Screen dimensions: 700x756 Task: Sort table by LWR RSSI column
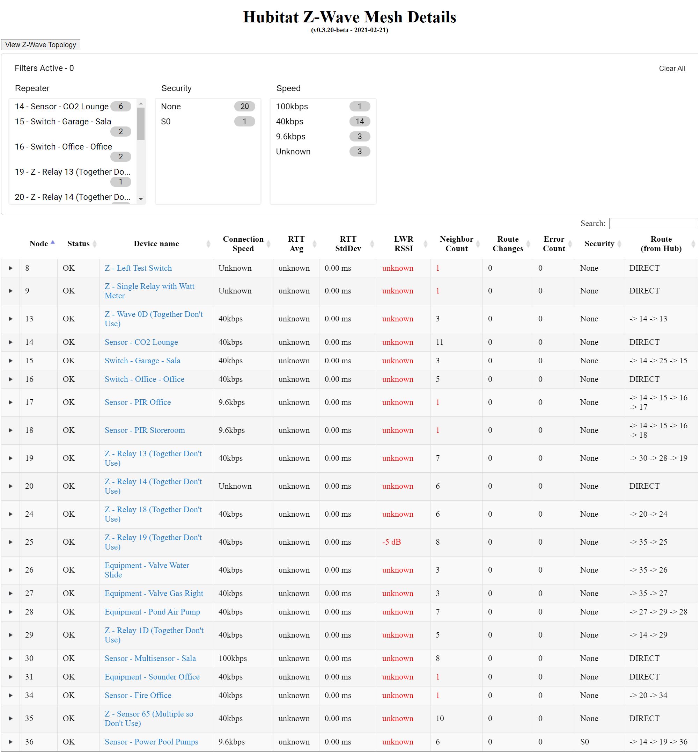click(403, 243)
